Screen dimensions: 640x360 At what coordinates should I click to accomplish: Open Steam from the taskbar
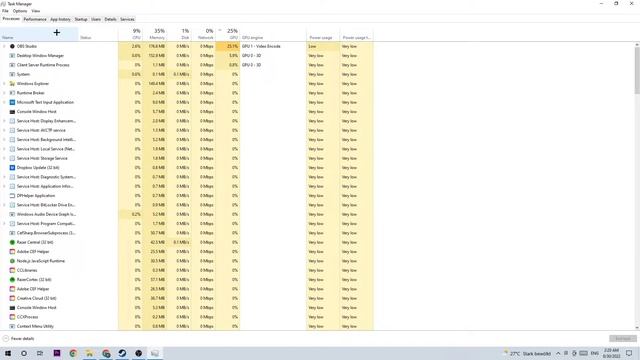tap(122, 353)
